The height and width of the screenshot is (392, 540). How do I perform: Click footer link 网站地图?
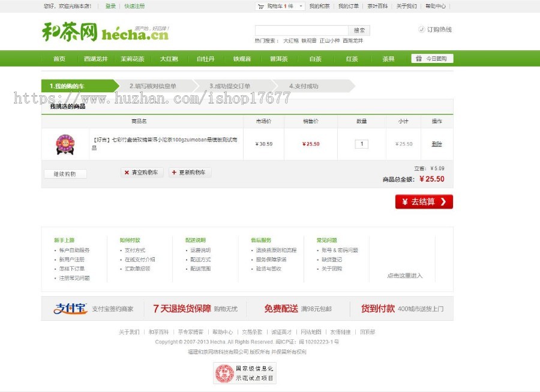coord(311,332)
